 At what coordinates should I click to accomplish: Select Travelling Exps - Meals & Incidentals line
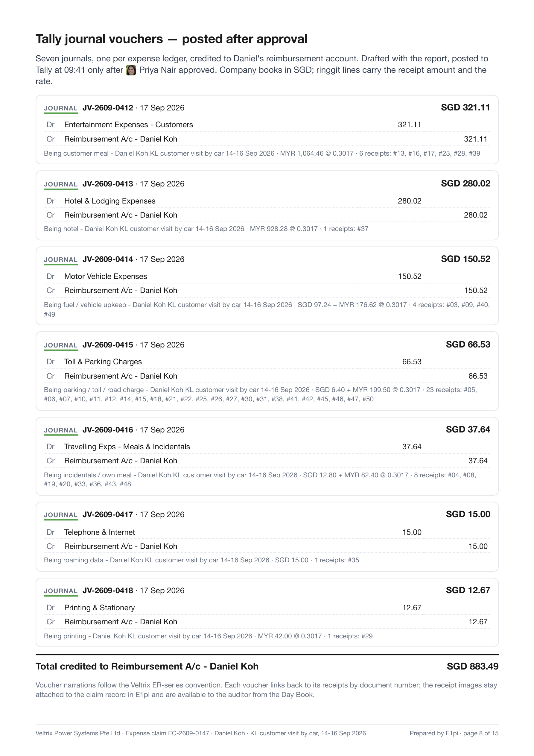[x=267, y=447]
